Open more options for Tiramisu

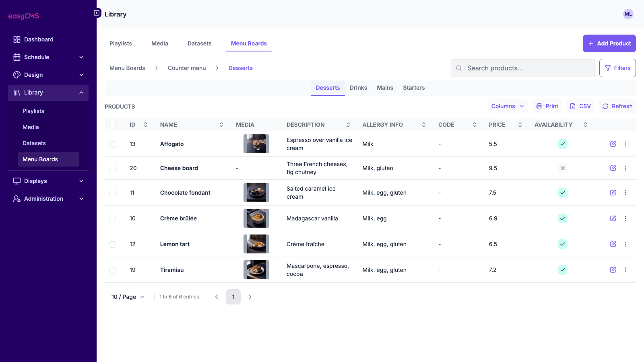pos(625,270)
